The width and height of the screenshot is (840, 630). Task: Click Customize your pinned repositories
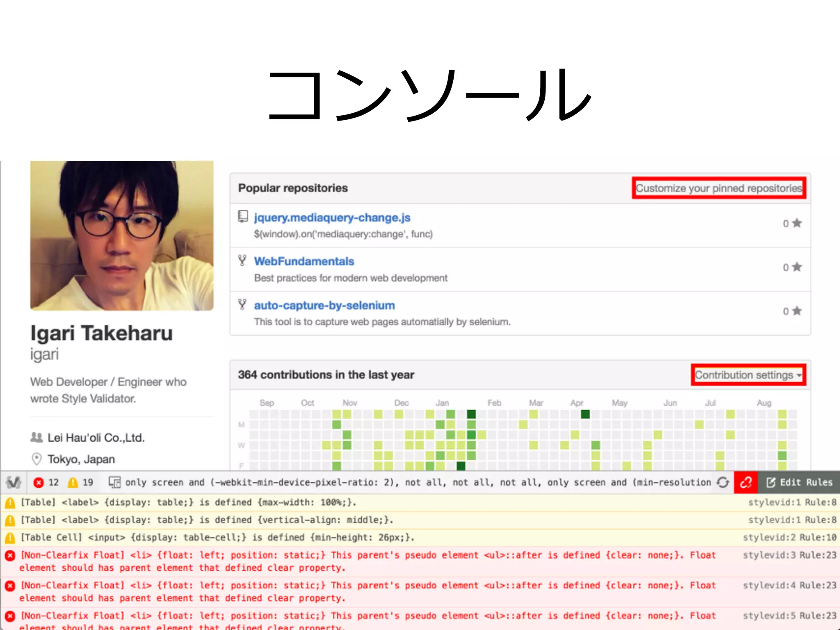click(719, 188)
